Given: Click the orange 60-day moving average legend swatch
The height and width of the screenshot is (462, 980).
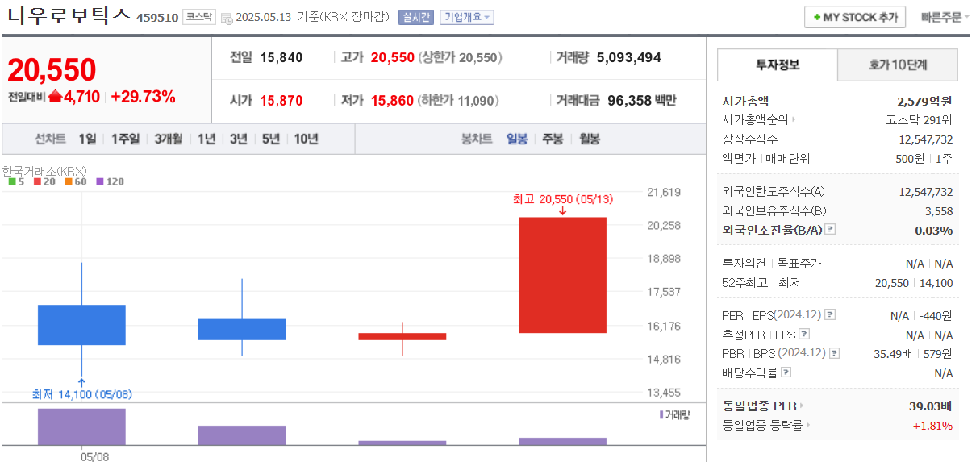Looking at the screenshot, I should pos(69,181).
